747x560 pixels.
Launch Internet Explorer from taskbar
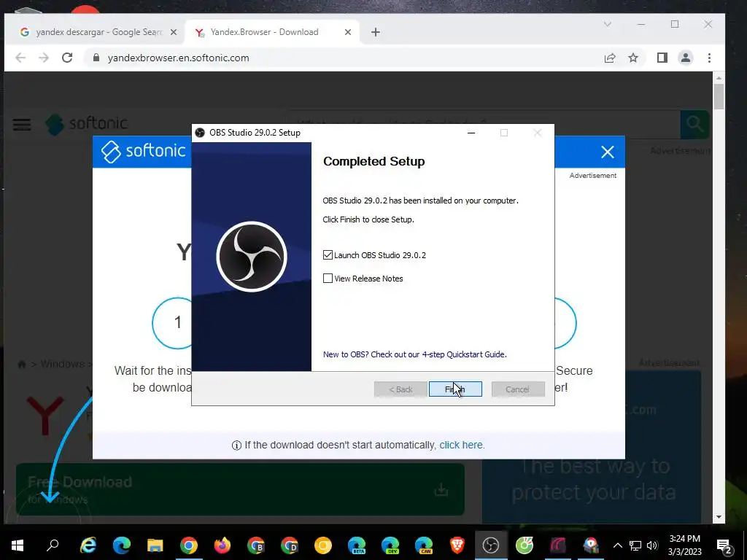pyautogui.click(x=88, y=545)
